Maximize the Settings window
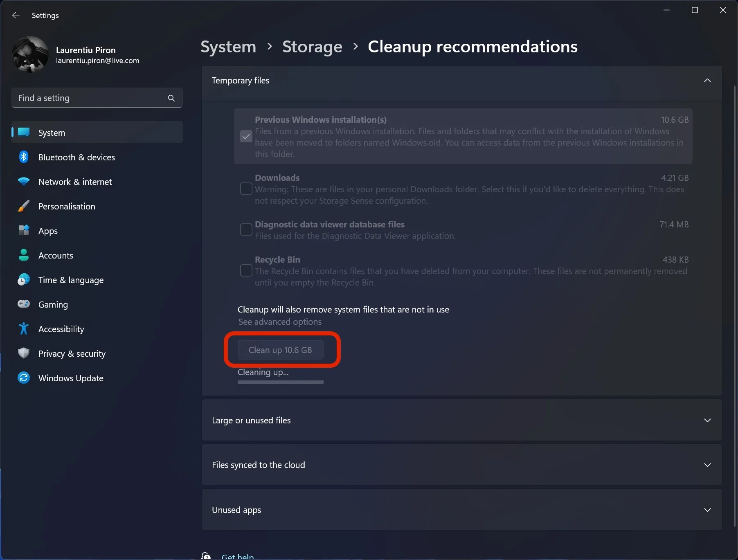This screenshot has height=560, width=738. click(695, 10)
